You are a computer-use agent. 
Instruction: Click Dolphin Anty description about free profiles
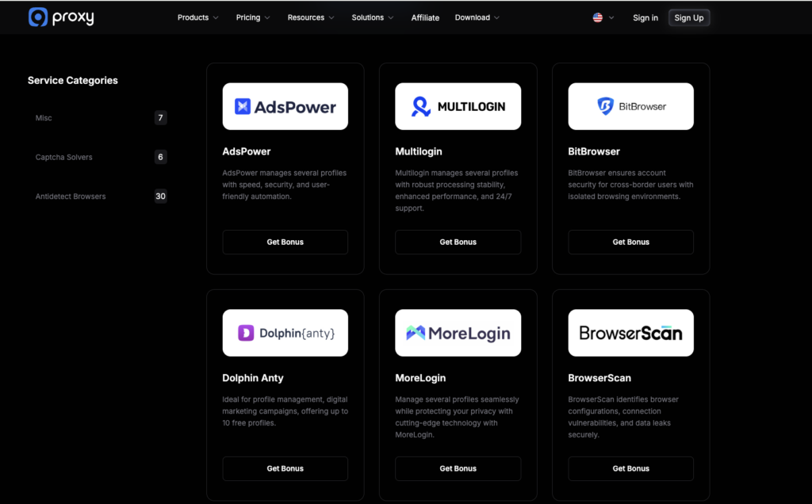285,411
